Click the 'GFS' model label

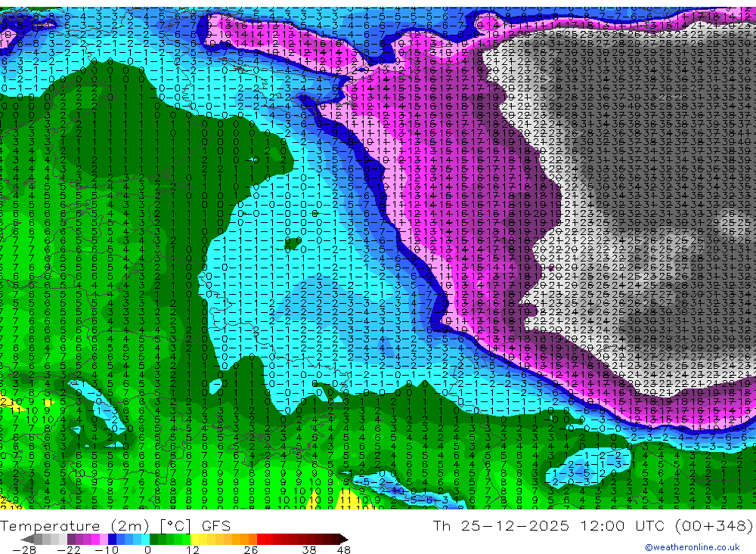coord(216,525)
